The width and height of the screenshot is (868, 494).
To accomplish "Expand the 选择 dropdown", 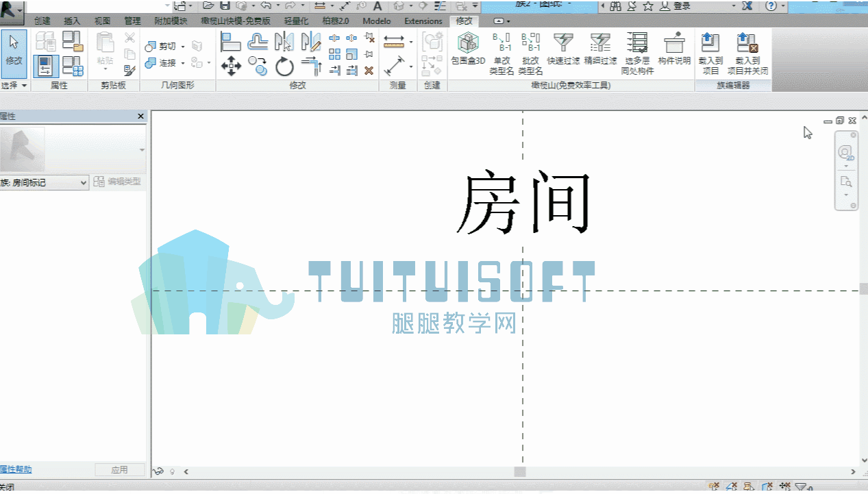I will tap(14, 86).
